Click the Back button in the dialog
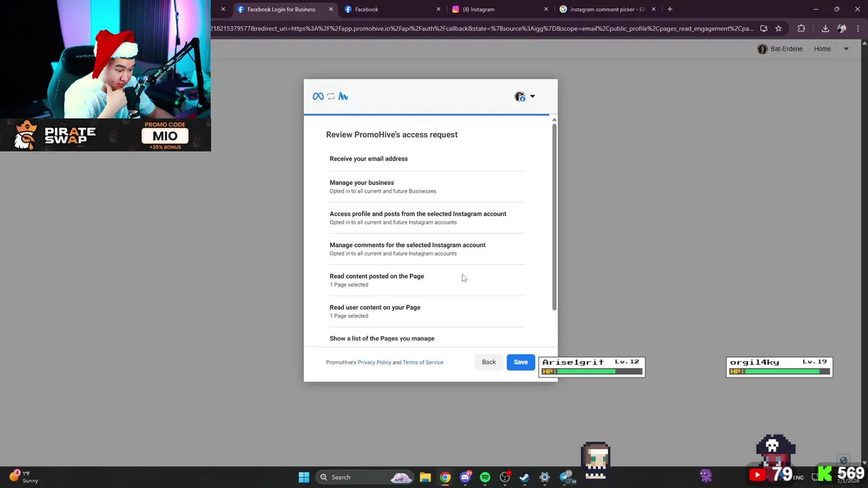The image size is (868, 488). (x=488, y=362)
